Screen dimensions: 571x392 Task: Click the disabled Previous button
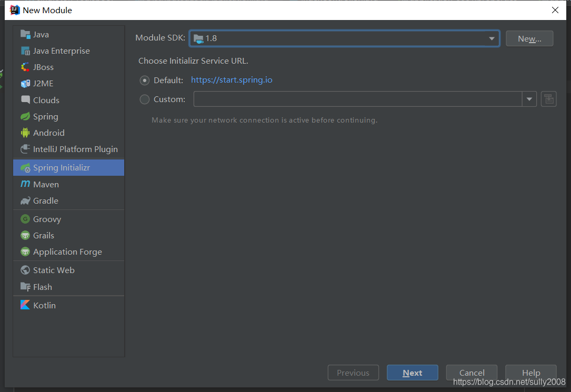click(353, 373)
